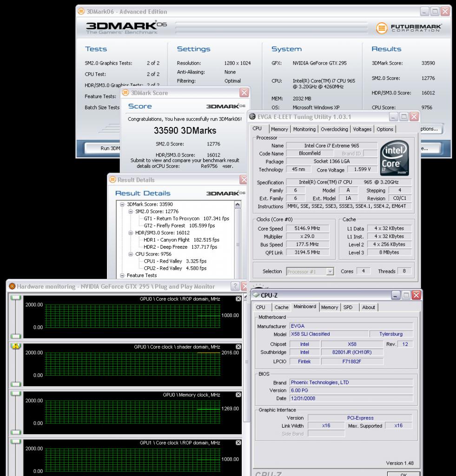Click the 1.599 V Core Voltage value
This screenshot has width=456, height=476.
(362, 169)
